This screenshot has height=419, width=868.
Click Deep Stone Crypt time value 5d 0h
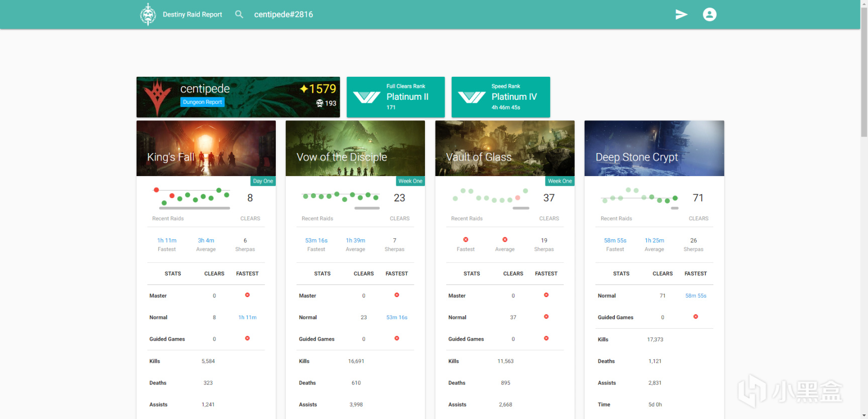pos(655,404)
